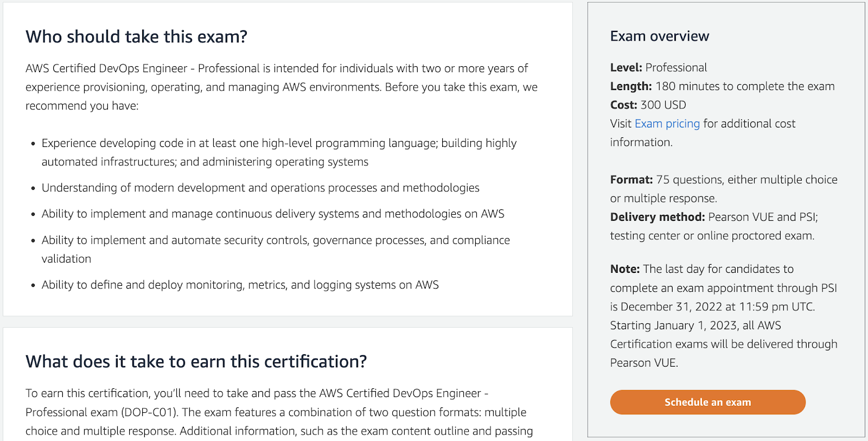Click the "Who should take this exam?" heading
This screenshot has width=868, height=441.
coord(136,37)
